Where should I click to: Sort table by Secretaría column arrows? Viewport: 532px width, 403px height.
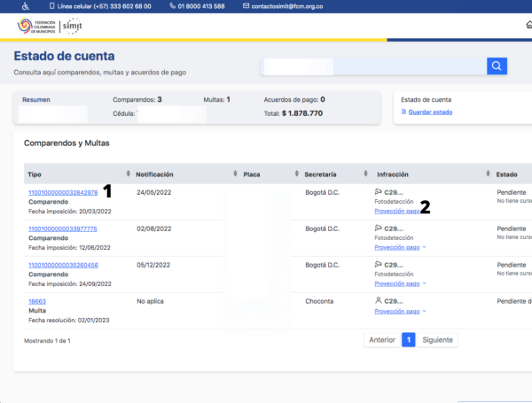(365, 174)
